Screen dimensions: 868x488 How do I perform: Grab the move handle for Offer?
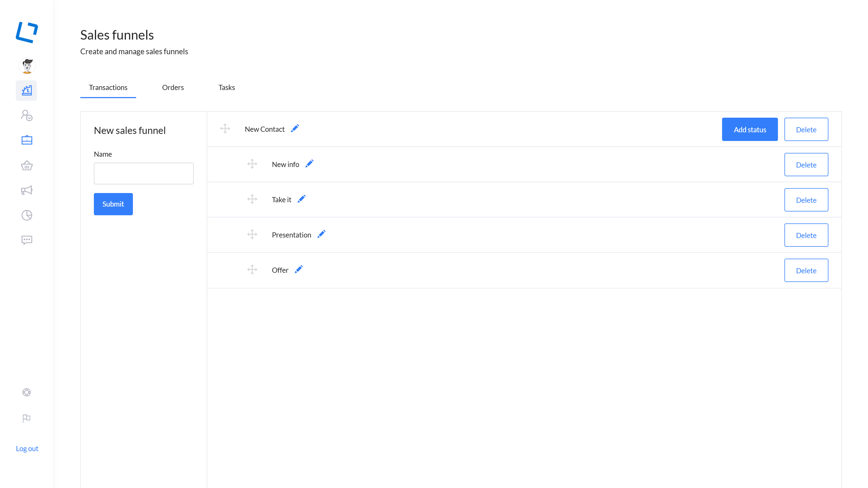click(252, 270)
